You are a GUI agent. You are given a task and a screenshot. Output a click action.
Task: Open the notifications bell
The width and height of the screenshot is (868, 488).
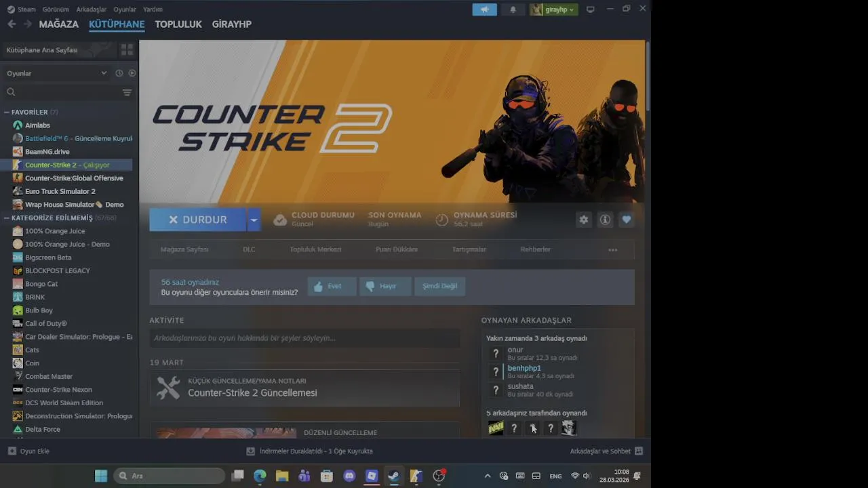[513, 9]
